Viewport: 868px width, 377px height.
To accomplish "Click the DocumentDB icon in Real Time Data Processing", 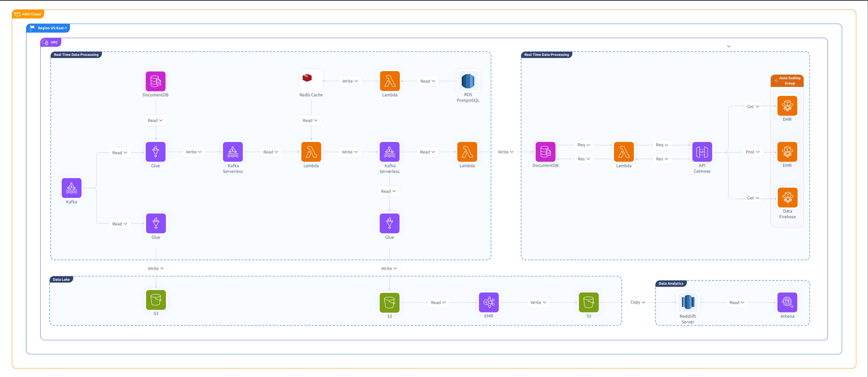I will pos(155,81).
